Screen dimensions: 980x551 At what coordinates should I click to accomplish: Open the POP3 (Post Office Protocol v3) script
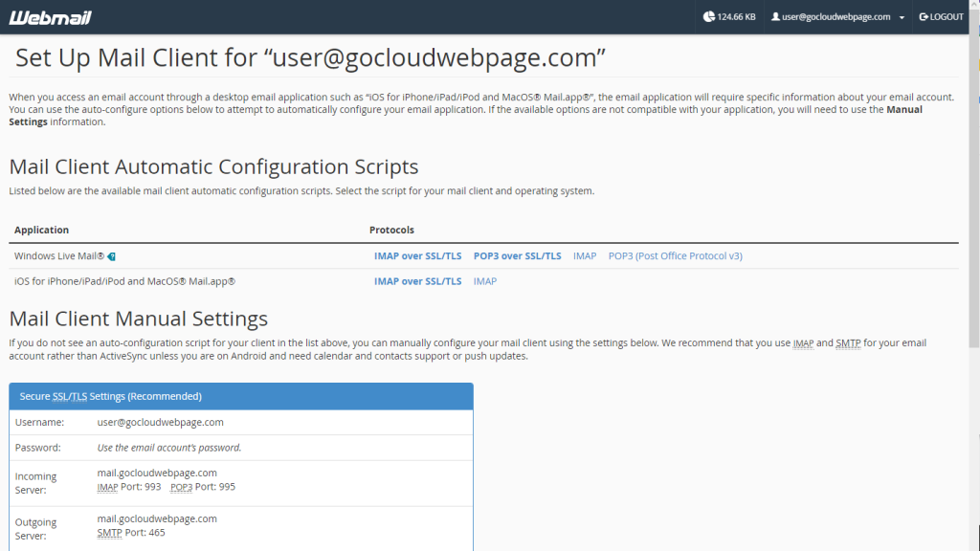[674, 255]
